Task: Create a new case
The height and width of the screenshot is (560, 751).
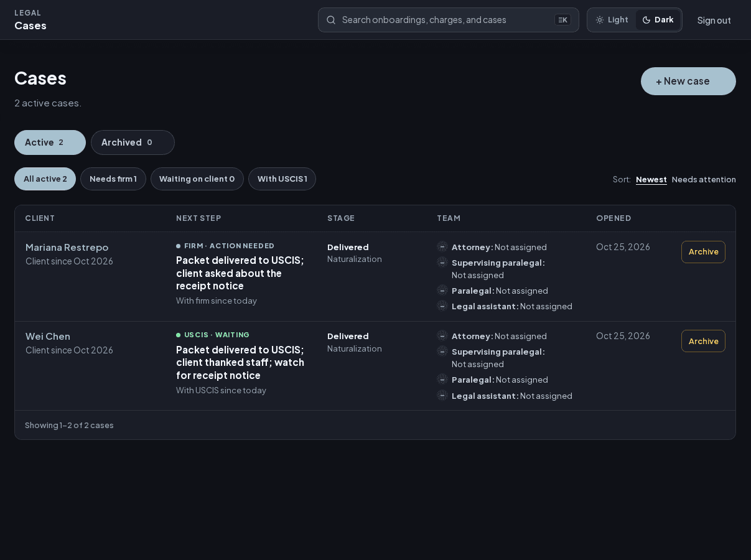Action: click(688, 81)
